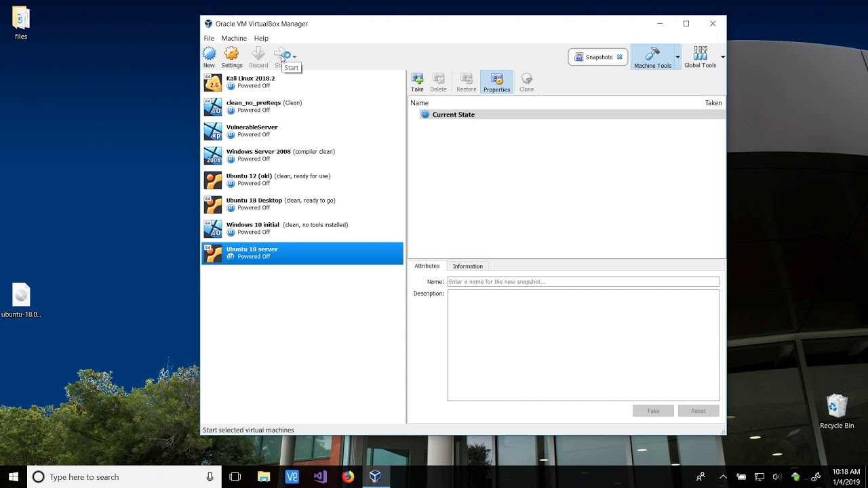Click the snapshot Description text area
The image size is (868, 488).
coord(583,346)
